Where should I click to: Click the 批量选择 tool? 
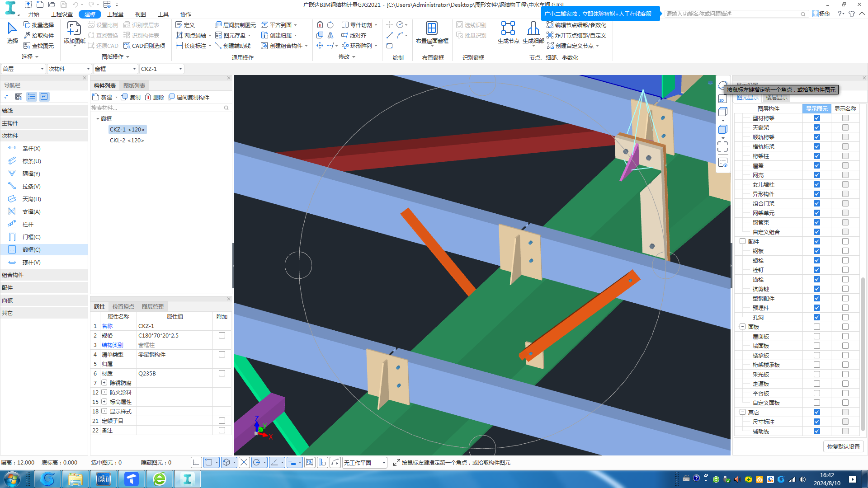39,25
